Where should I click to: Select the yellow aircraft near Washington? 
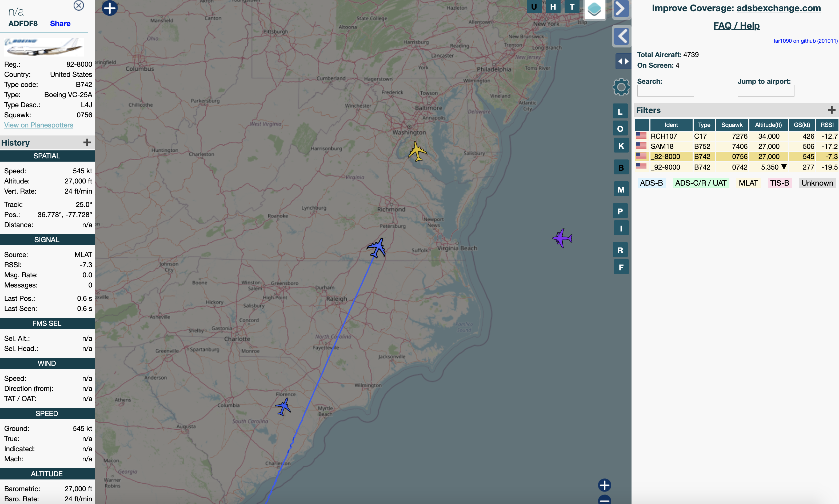coord(417,151)
